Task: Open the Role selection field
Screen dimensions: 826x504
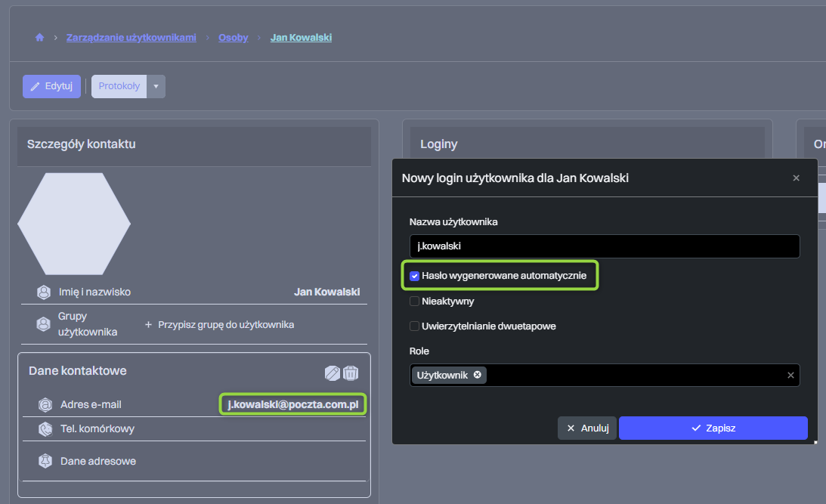Action: (635, 376)
